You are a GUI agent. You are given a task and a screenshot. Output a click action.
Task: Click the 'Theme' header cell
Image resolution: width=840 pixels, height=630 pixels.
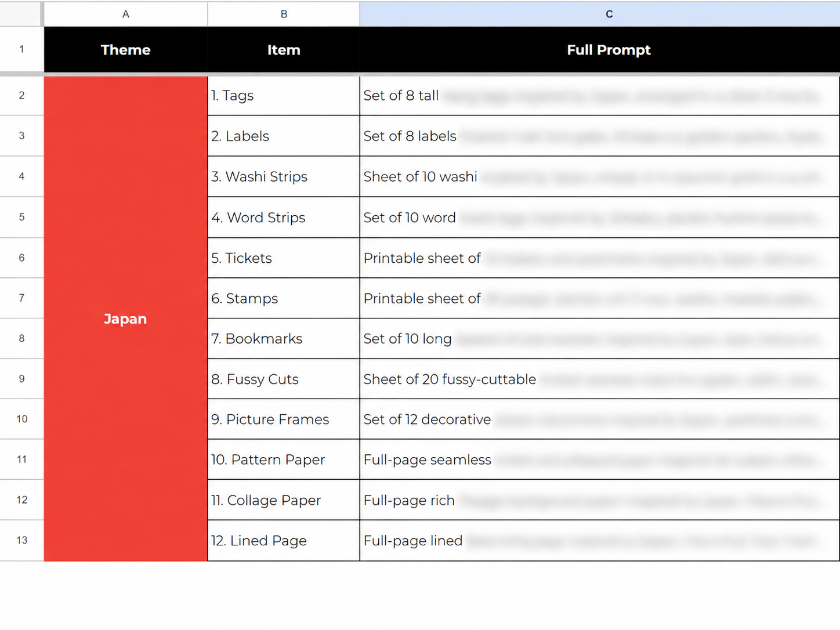point(125,50)
